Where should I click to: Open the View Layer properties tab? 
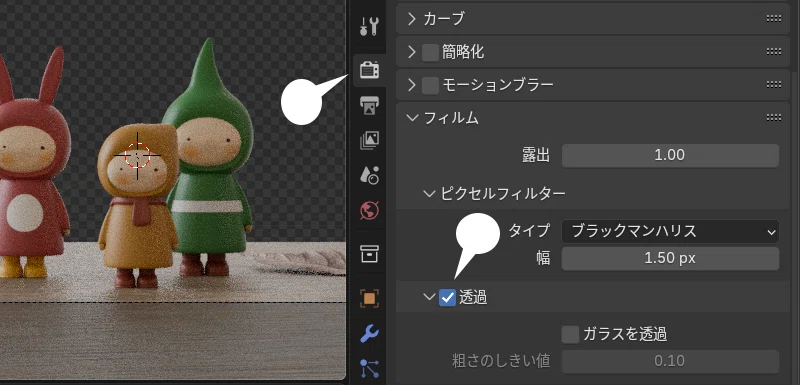coord(369,140)
